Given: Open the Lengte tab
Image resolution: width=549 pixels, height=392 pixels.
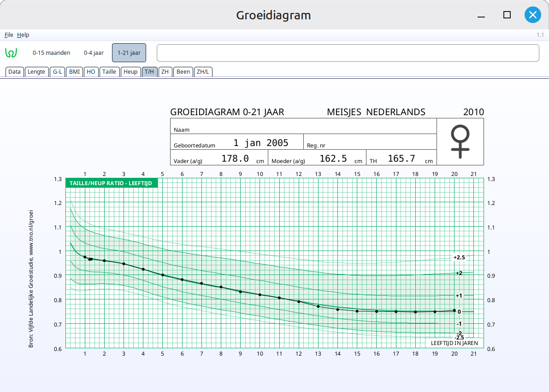Looking at the screenshot, I should tap(36, 72).
